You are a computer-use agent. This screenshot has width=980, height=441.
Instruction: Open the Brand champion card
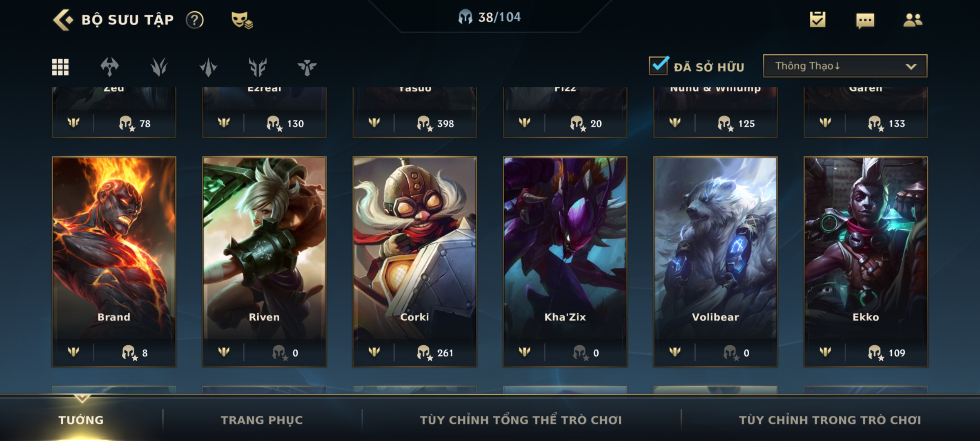coord(114,262)
